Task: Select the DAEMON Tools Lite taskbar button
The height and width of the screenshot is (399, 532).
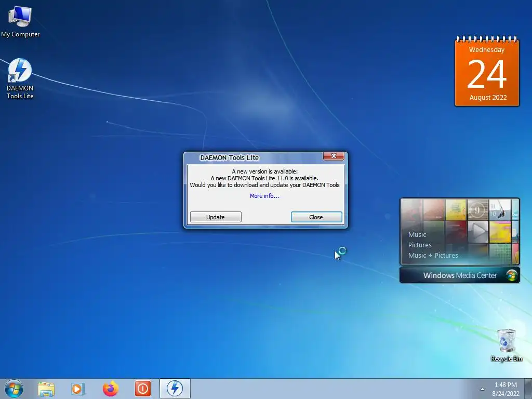Action: (175, 389)
